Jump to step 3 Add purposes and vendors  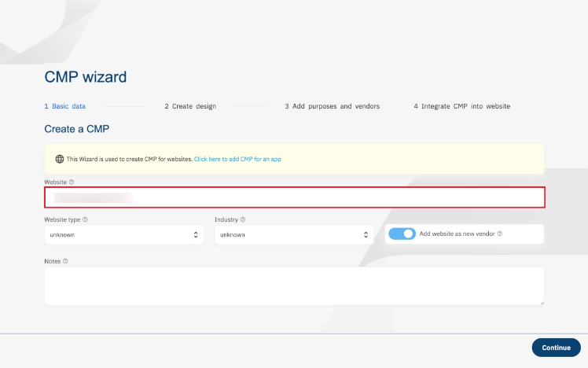[333, 106]
